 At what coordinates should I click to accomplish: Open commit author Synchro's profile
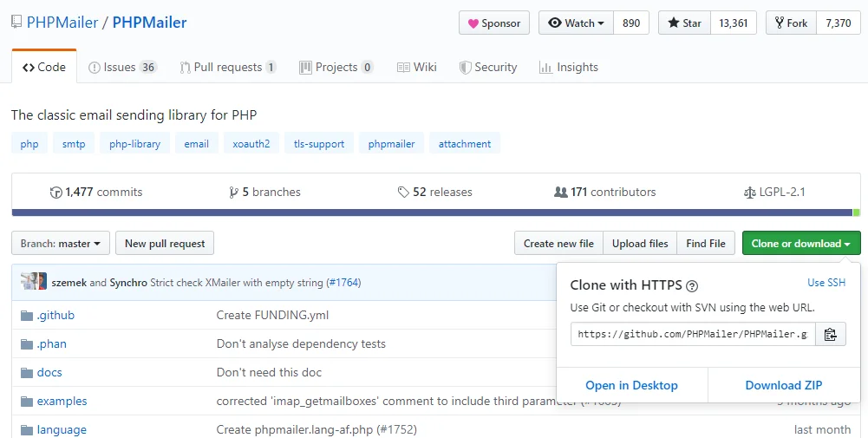click(x=128, y=283)
